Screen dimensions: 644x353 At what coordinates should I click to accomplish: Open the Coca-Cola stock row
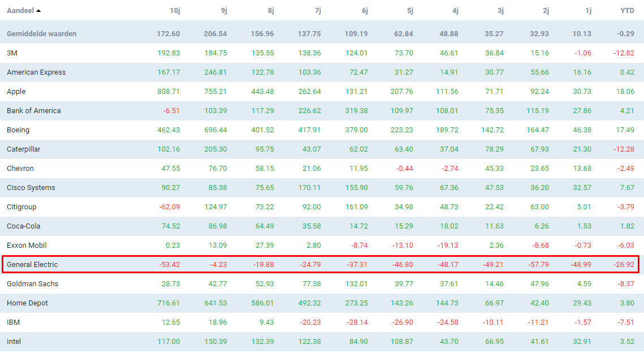pos(322,226)
